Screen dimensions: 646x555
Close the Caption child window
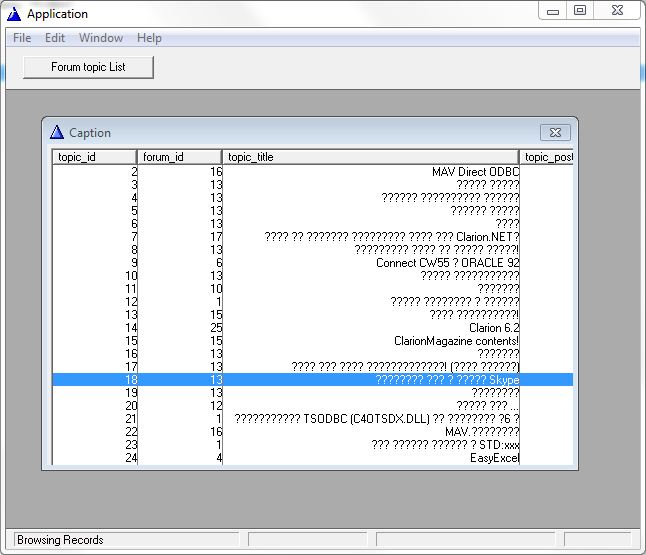pyautogui.click(x=555, y=132)
